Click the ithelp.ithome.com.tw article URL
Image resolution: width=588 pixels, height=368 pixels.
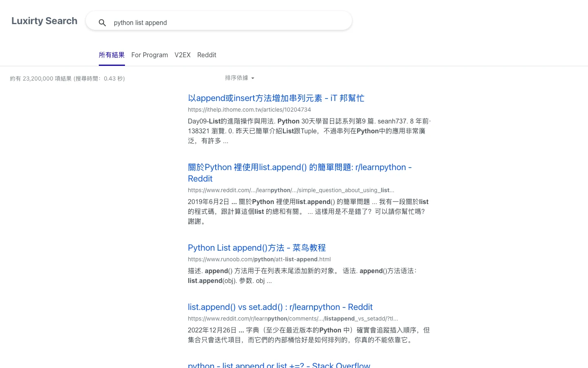(x=249, y=110)
